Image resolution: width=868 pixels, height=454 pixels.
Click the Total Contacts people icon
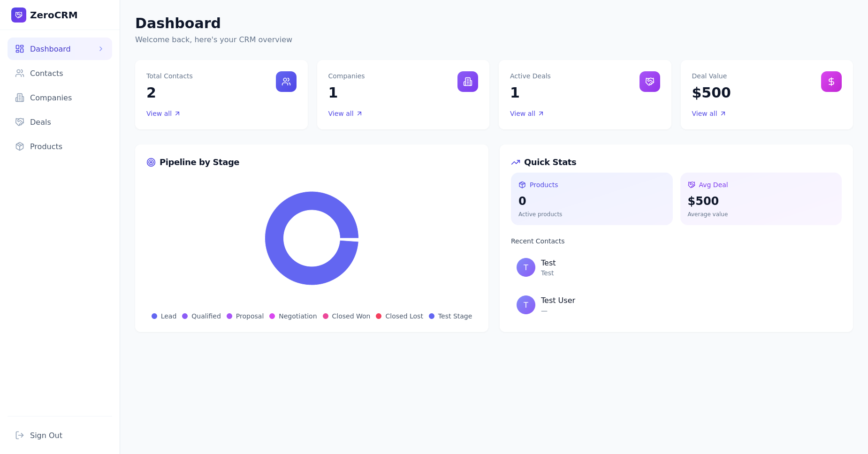(x=286, y=82)
